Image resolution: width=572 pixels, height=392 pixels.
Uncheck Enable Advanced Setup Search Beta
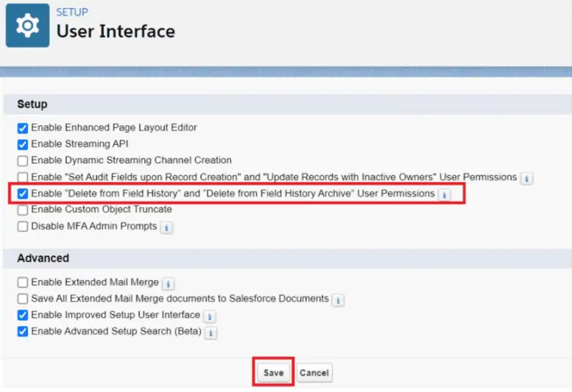point(22,332)
